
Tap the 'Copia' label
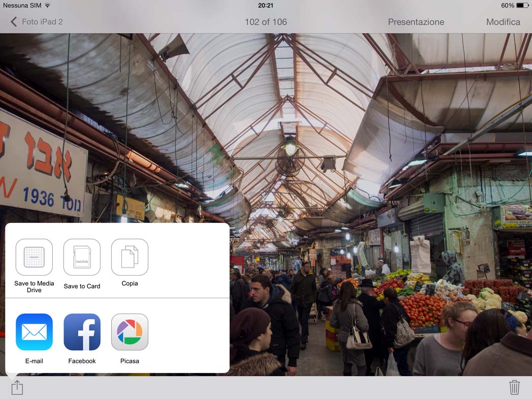129,283
